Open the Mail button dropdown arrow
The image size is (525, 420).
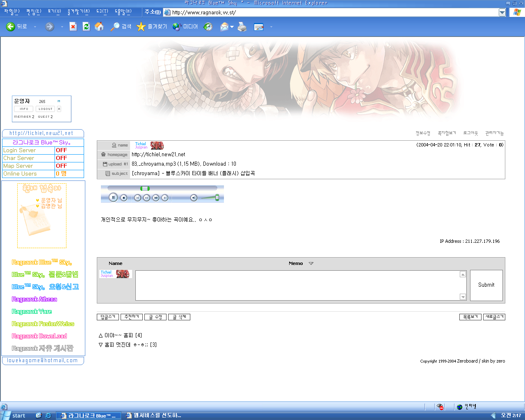coord(232,27)
